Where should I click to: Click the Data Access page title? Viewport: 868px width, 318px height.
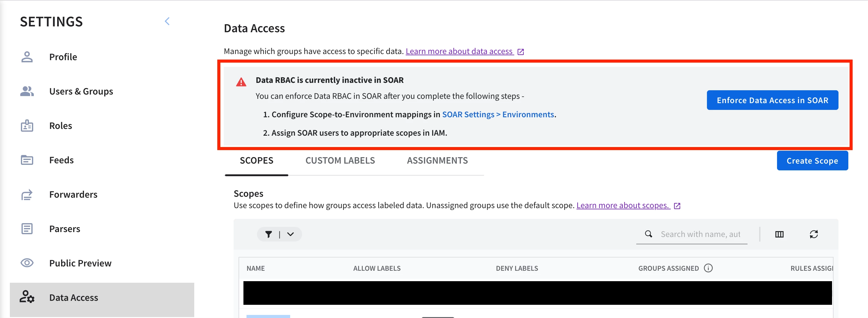tap(254, 28)
